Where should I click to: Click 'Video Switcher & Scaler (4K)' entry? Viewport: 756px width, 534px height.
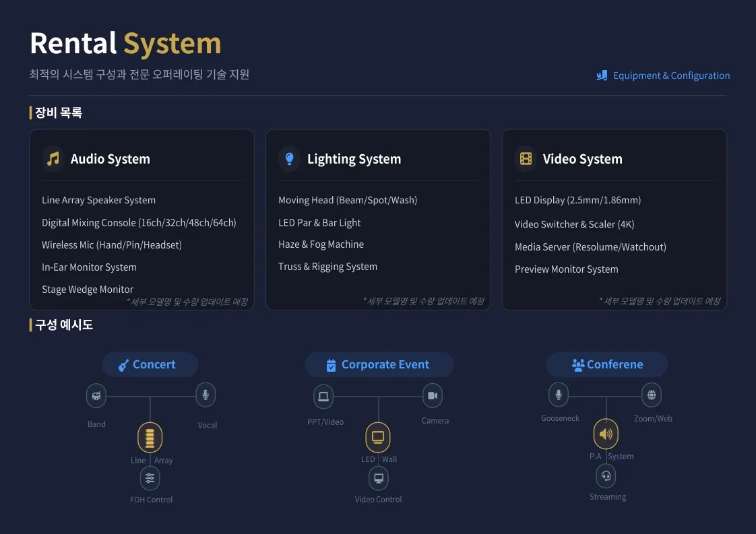point(574,224)
